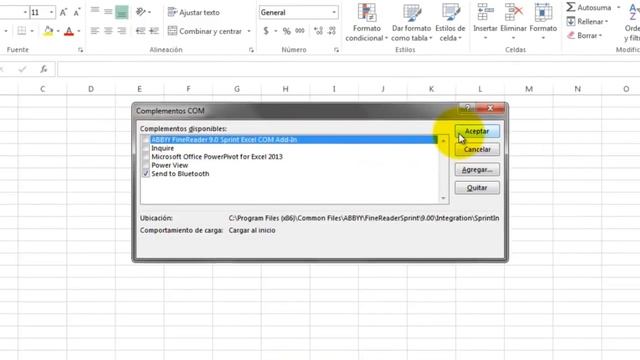Click the Agregar... button

coord(477,169)
